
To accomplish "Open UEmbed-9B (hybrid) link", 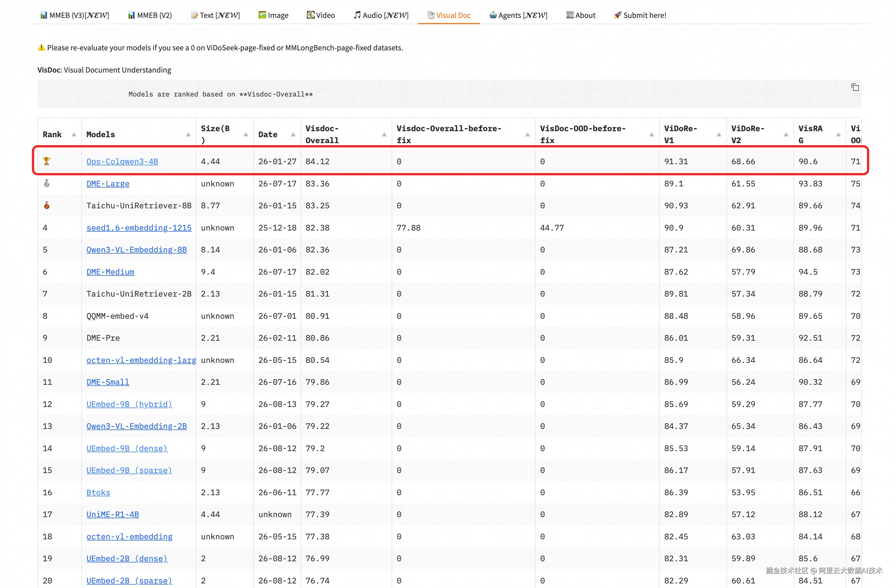I will [130, 404].
